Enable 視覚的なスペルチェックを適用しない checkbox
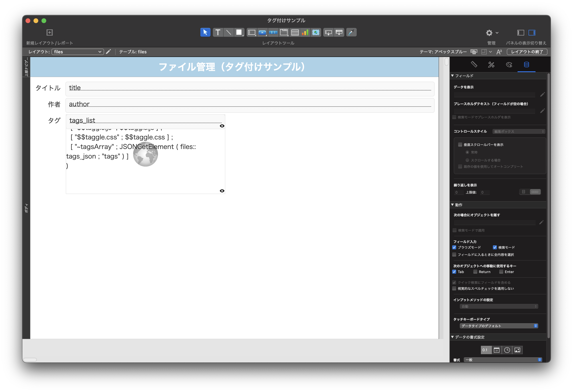 (454, 288)
